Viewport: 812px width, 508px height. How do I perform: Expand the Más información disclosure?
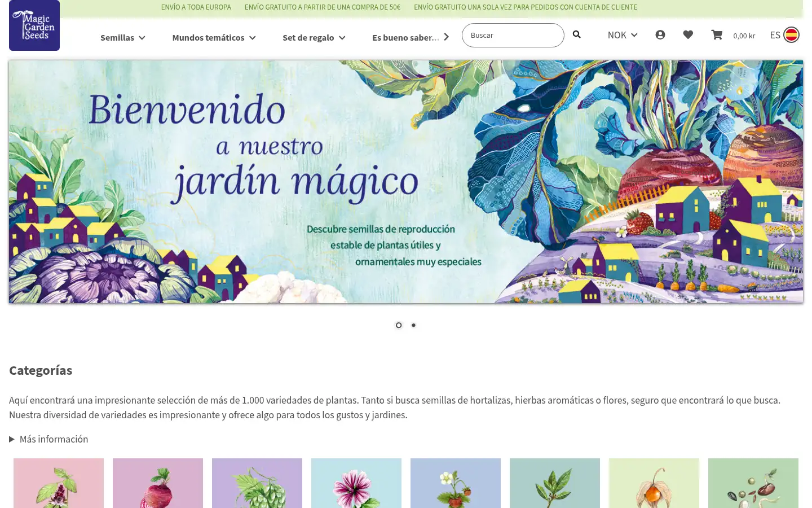[x=48, y=439]
